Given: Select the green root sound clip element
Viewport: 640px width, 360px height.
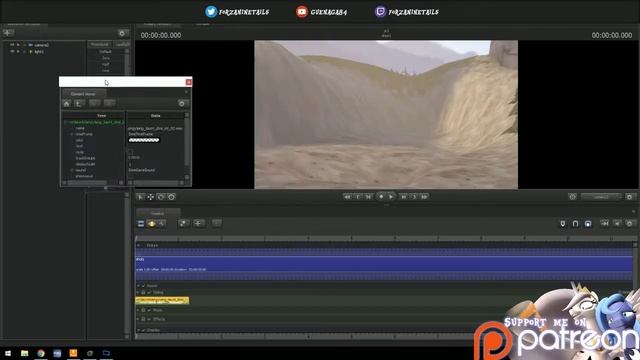Looking at the screenshot, I should pyautogui.click(x=95, y=122).
